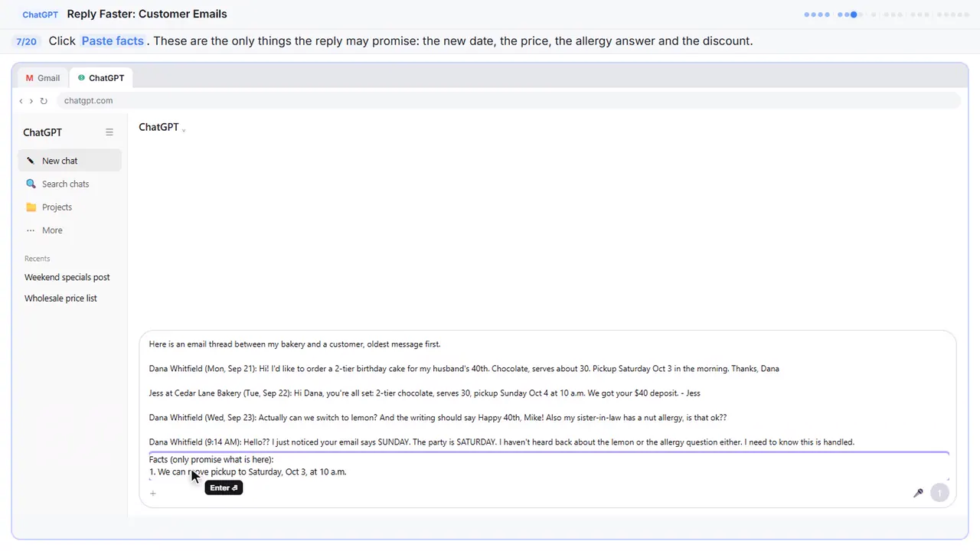Reload the page with refresh icon

44,101
